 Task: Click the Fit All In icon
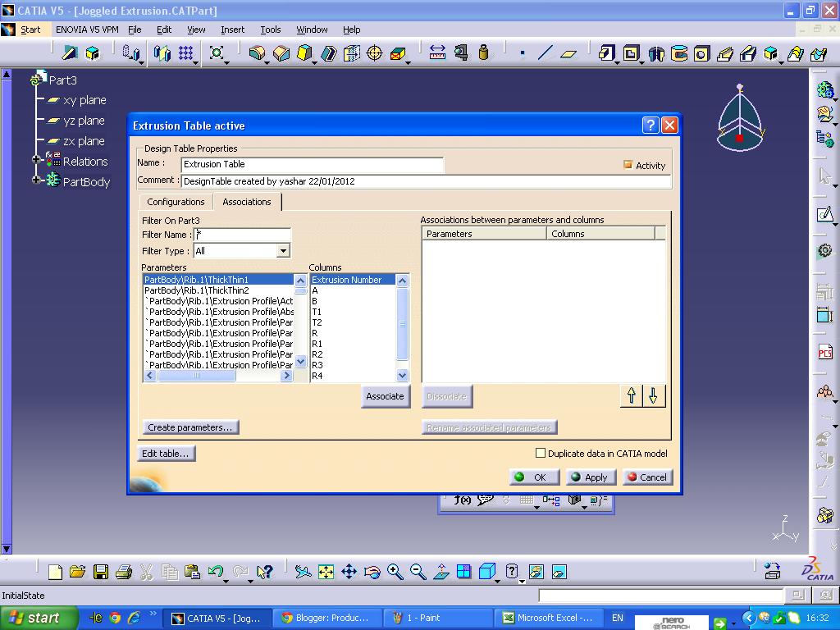coord(326,571)
